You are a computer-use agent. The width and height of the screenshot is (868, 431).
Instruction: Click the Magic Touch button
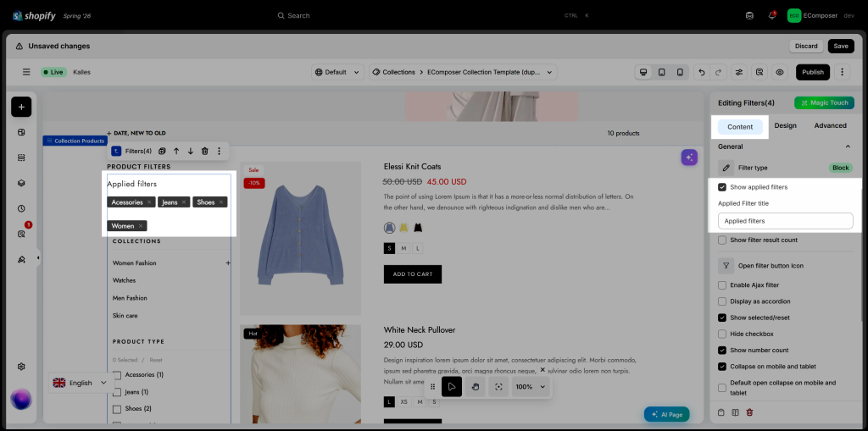[824, 103]
